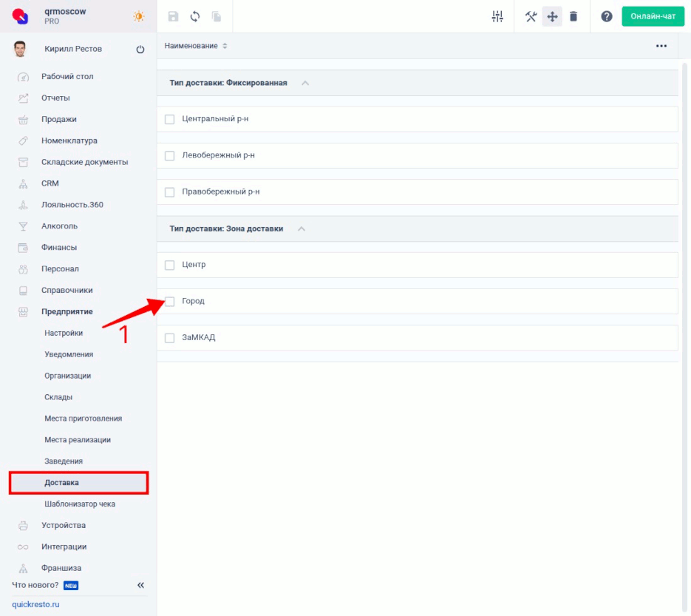This screenshot has height=616, width=691.
Task: Tick the Город checkbox
Action: 169,301
